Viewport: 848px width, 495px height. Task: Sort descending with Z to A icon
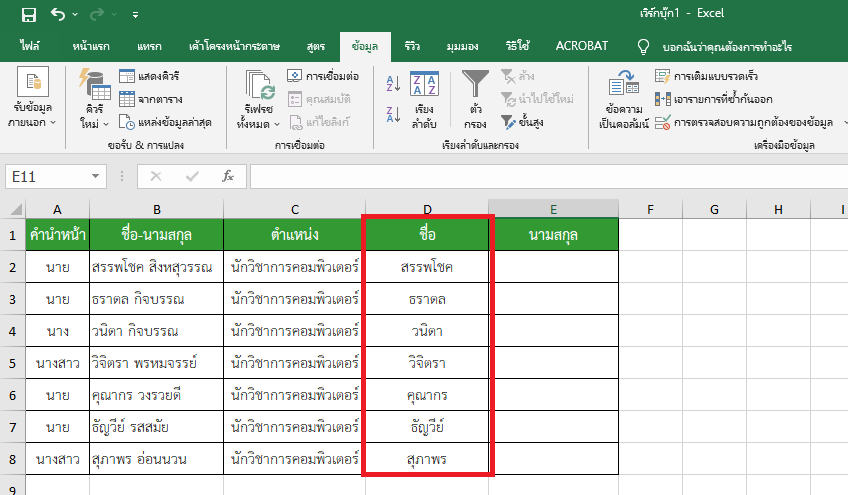coord(393,114)
